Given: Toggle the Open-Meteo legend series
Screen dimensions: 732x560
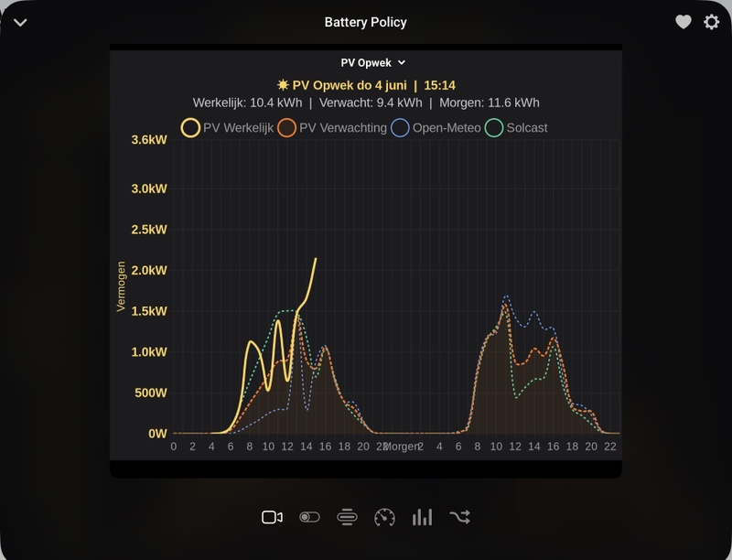Looking at the screenshot, I should (x=436, y=128).
